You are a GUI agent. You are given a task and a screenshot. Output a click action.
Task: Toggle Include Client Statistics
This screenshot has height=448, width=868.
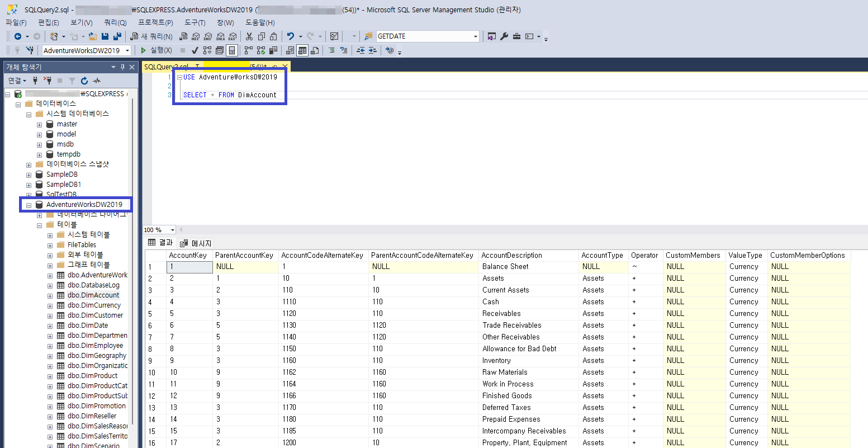pyautogui.click(x=273, y=50)
